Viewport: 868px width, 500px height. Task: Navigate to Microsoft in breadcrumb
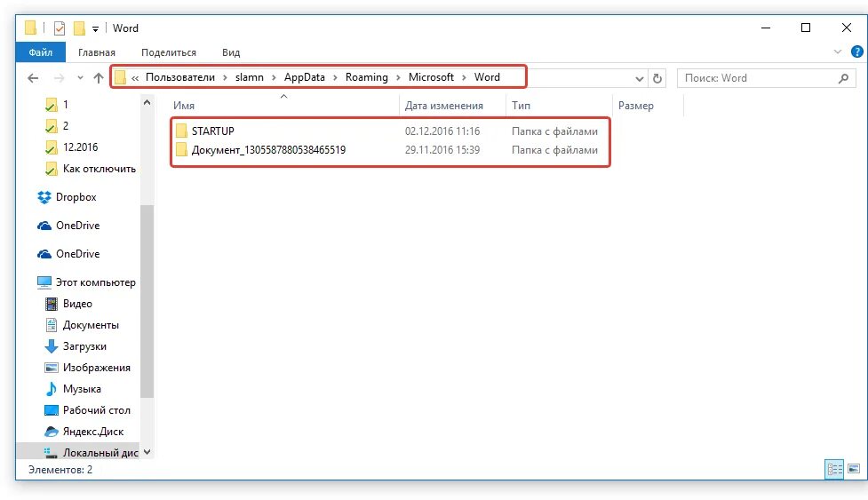(431, 77)
